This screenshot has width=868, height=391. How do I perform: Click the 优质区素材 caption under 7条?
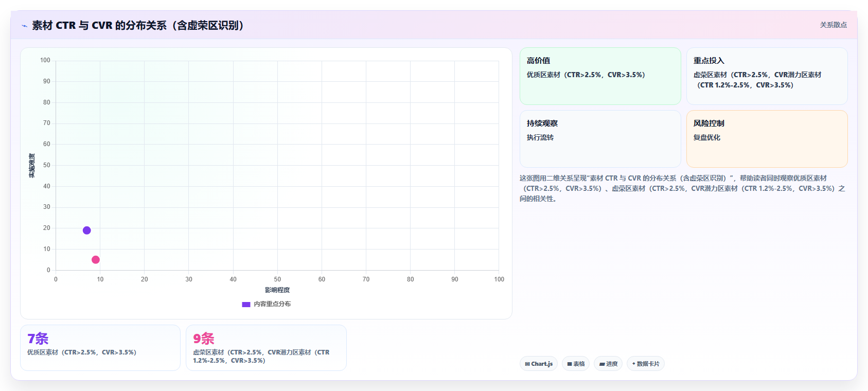pyautogui.click(x=82, y=352)
